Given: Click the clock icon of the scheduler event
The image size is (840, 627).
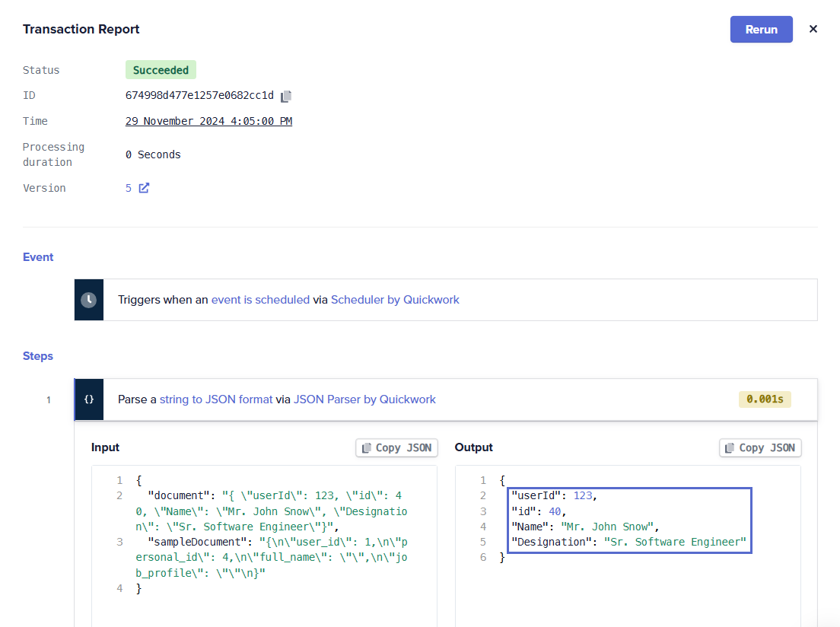Looking at the screenshot, I should click(89, 300).
